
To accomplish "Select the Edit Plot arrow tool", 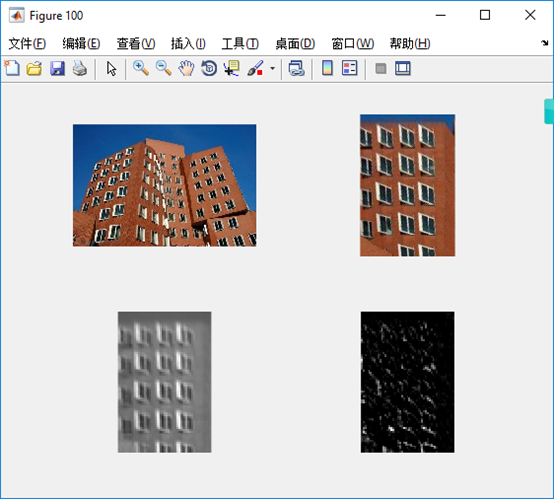I will (x=111, y=69).
